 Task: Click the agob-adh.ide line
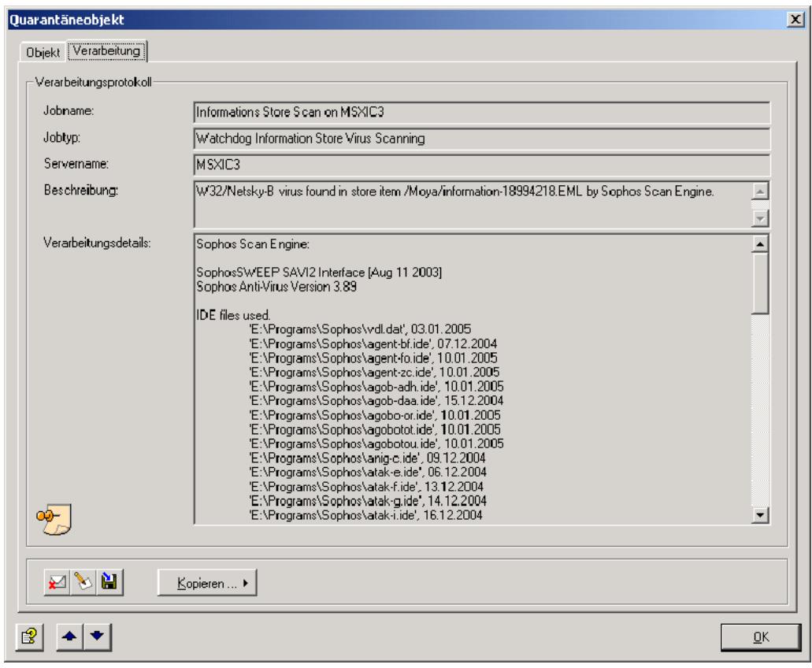tap(376, 387)
